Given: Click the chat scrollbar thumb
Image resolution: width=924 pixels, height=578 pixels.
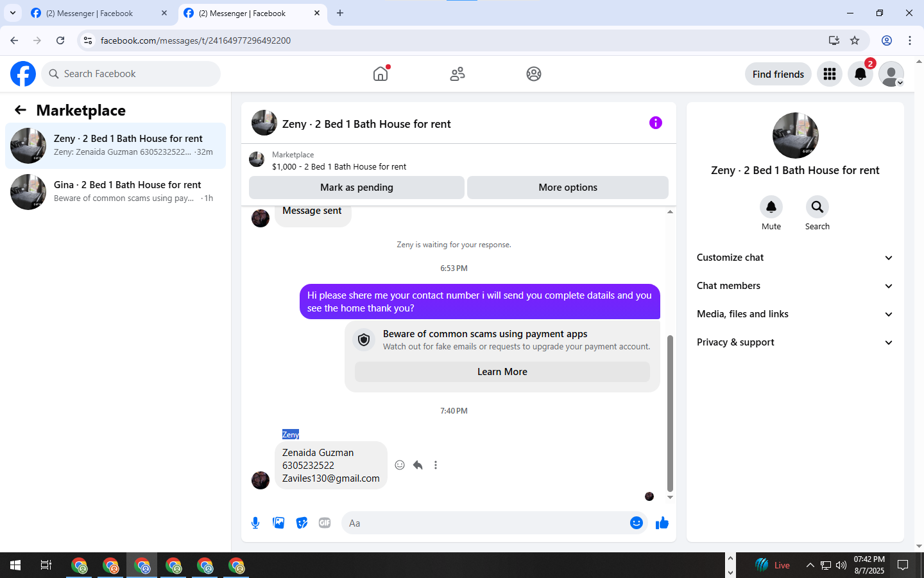Looking at the screenshot, I should 670,413.
